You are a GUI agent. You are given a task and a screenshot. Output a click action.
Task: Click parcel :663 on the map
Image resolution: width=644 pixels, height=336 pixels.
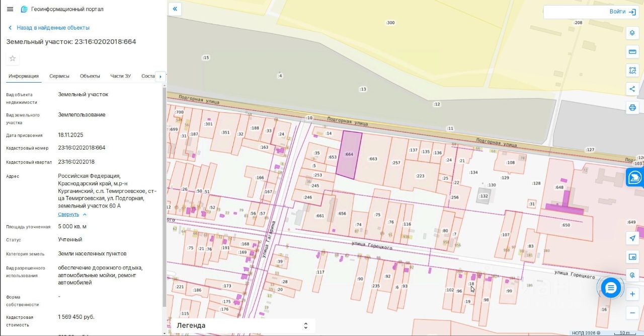coord(373,159)
